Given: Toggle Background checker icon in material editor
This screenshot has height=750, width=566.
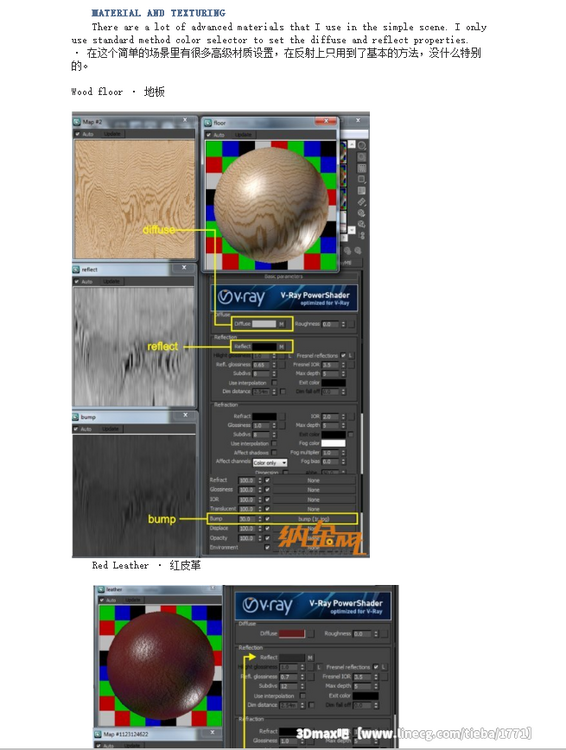Looking at the screenshot, I should point(362,168).
